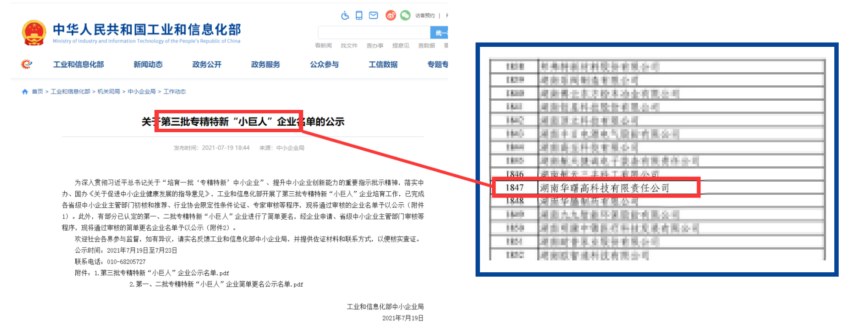Image resolution: width=868 pixels, height=334 pixels.
Task: Click the home icon in breadcrumb
Action: click(x=25, y=91)
